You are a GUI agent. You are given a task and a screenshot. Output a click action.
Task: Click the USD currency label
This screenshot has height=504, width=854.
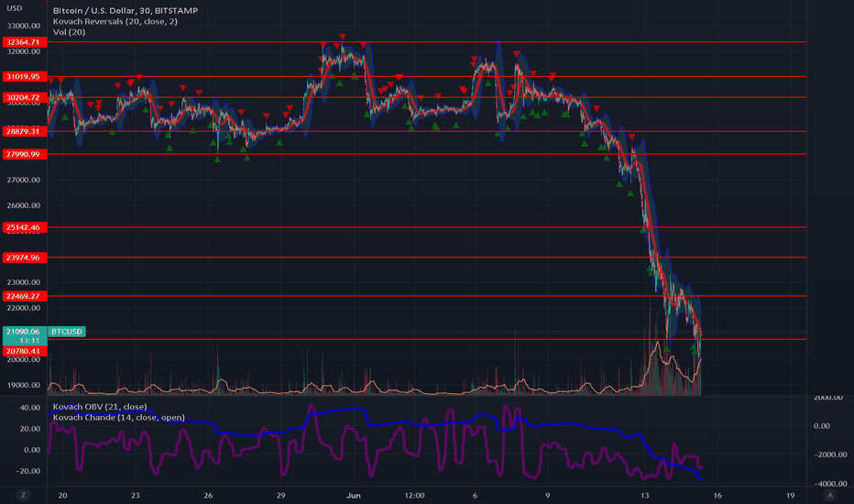click(14, 8)
